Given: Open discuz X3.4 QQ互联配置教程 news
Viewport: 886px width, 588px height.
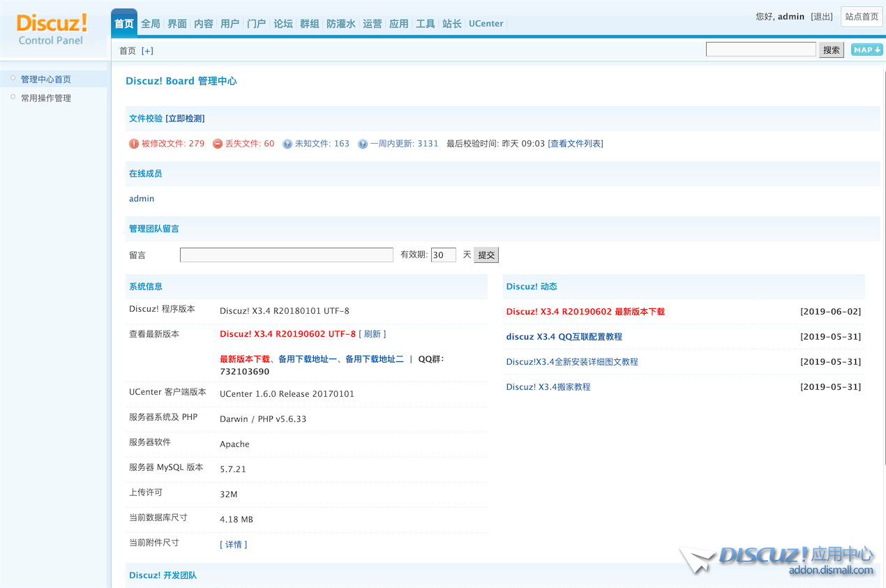Looking at the screenshot, I should [x=564, y=337].
